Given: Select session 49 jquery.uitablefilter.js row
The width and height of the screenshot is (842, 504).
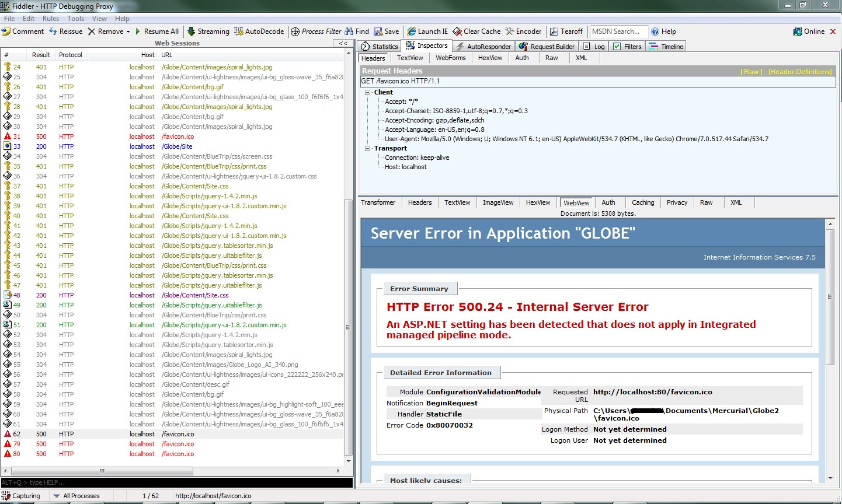Looking at the screenshot, I should [x=172, y=305].
